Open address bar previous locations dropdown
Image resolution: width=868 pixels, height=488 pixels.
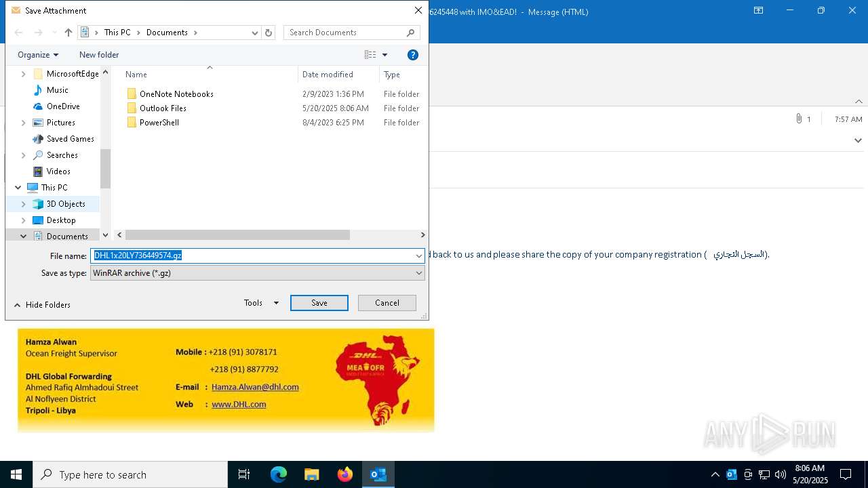[255, 33]
